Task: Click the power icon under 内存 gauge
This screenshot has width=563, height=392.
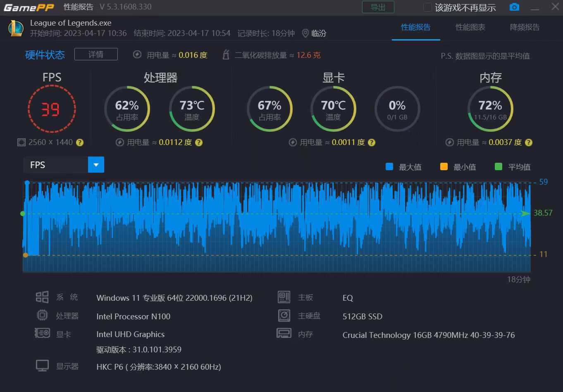Action: 450,143
